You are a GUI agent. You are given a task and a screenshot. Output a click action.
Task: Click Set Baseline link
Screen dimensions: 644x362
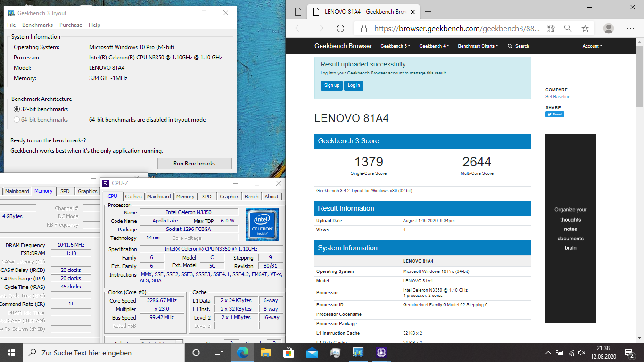pos(558,97)
